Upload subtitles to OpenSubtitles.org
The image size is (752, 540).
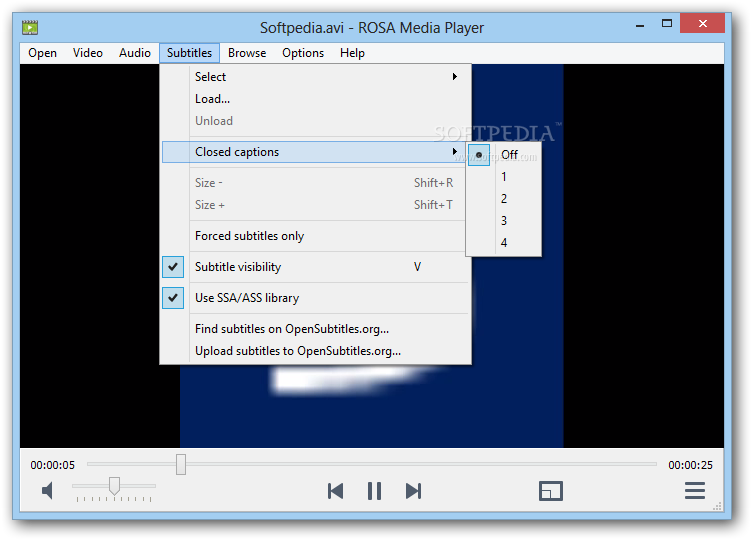(x=315, y=351)
